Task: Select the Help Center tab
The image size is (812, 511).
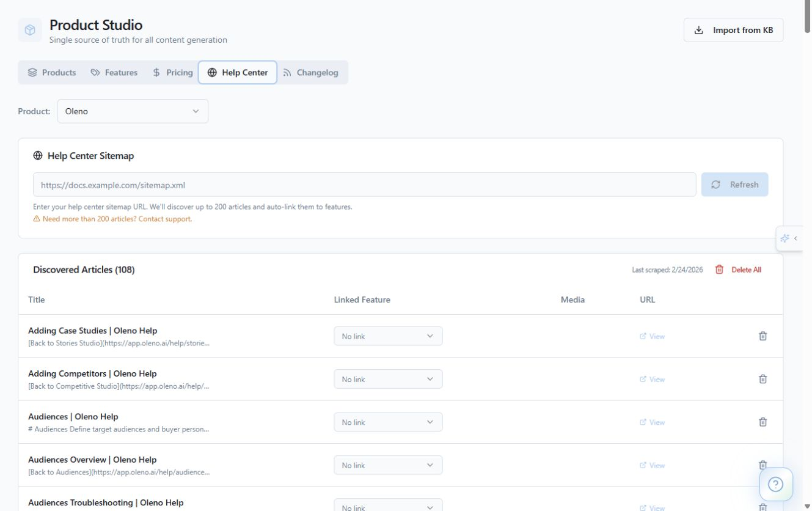Action: pyautogui.click(x=238, y=72)
